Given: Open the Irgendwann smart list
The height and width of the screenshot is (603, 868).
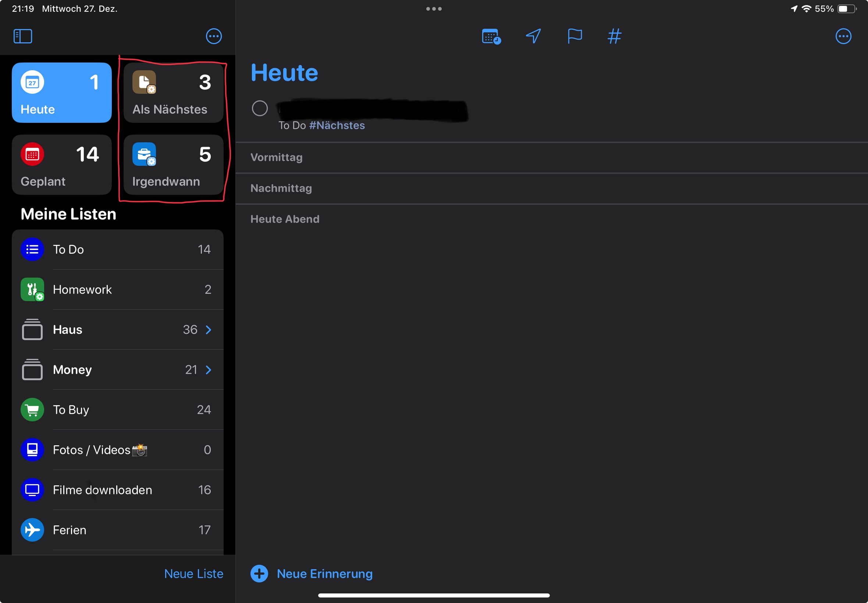Looking at the screenshot, I should pos(174,165).
